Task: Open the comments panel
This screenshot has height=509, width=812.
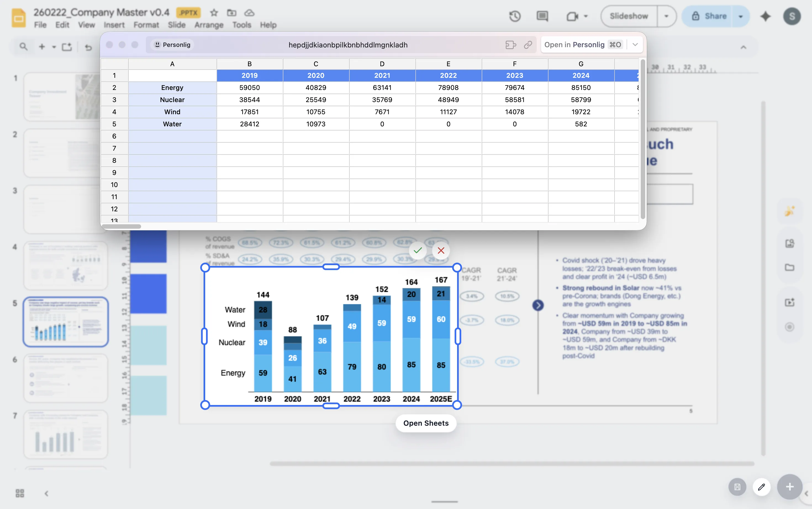Action: (542, 16)
